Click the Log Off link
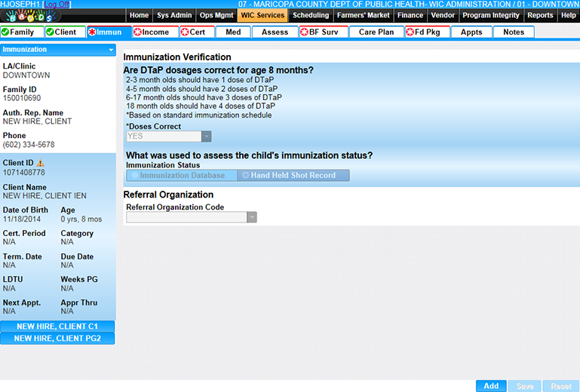 (58, 5)
